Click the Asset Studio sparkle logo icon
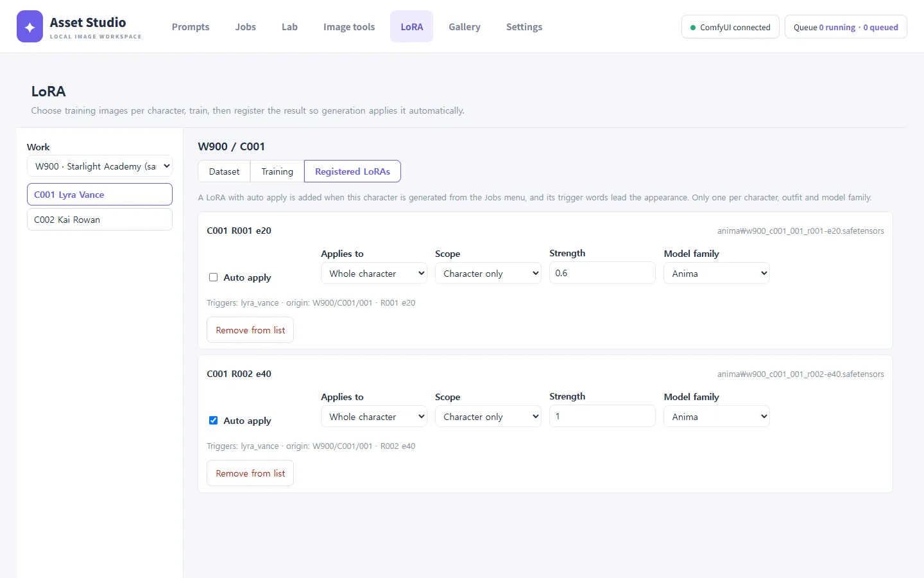 tap(30, 26)
